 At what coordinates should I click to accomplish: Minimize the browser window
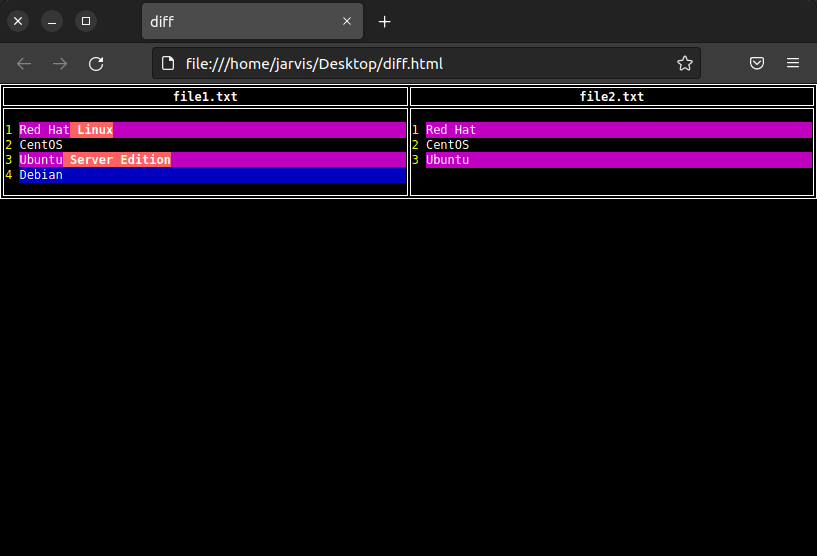click(x=52, y=21)
